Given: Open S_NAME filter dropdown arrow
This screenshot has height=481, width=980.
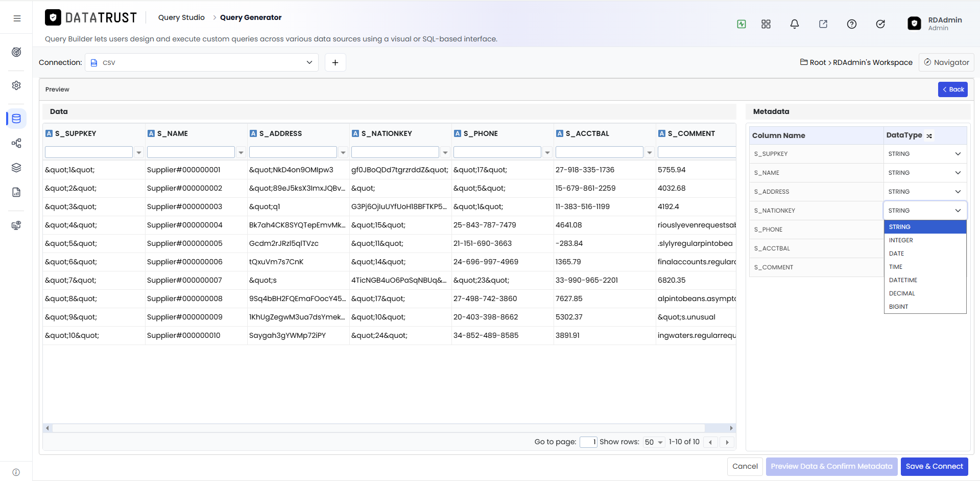Looking at the screenshot, I should [x=241, y=152].
